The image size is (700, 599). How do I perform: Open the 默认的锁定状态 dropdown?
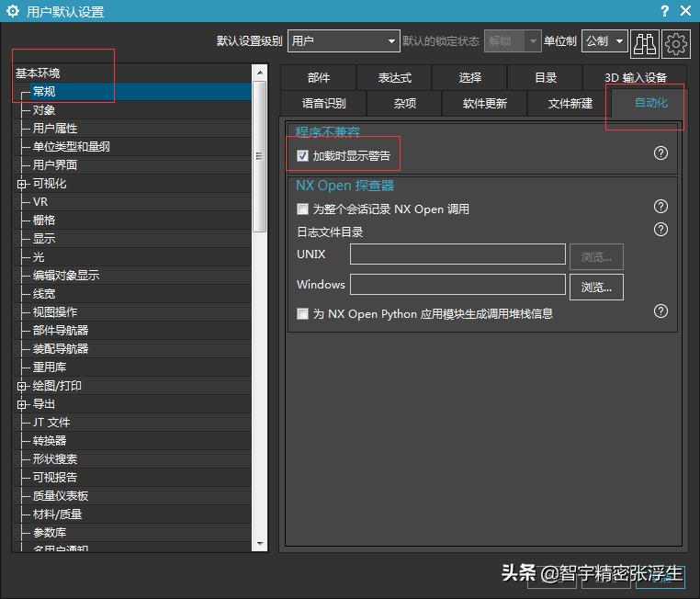[513, 41]
